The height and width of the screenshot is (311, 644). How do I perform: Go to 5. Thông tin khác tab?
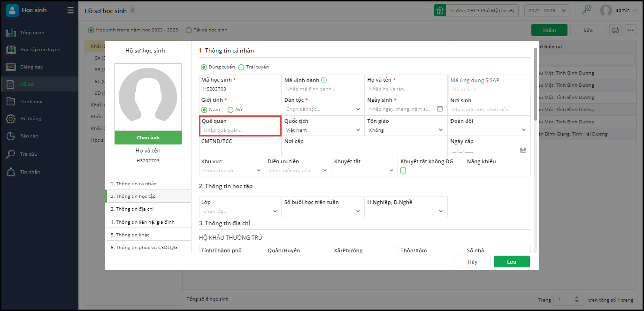(148, 235)
